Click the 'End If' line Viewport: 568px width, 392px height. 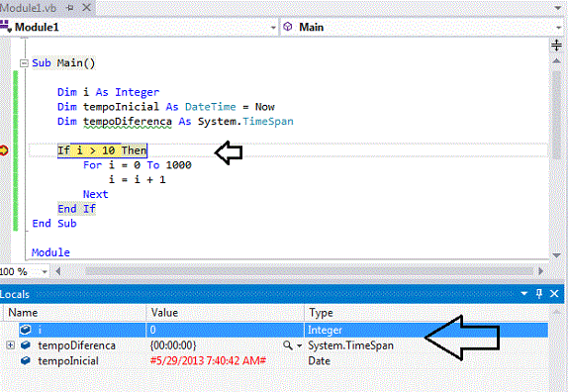pyautogui.click(x=77, y=209)
